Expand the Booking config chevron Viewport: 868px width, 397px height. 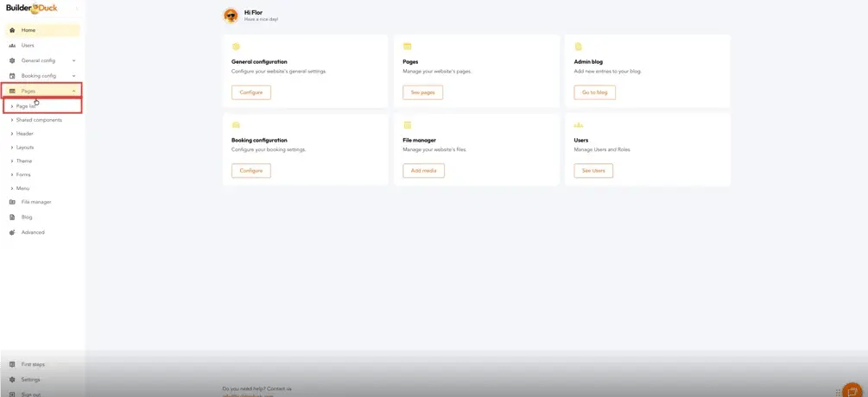click(73, 76)
